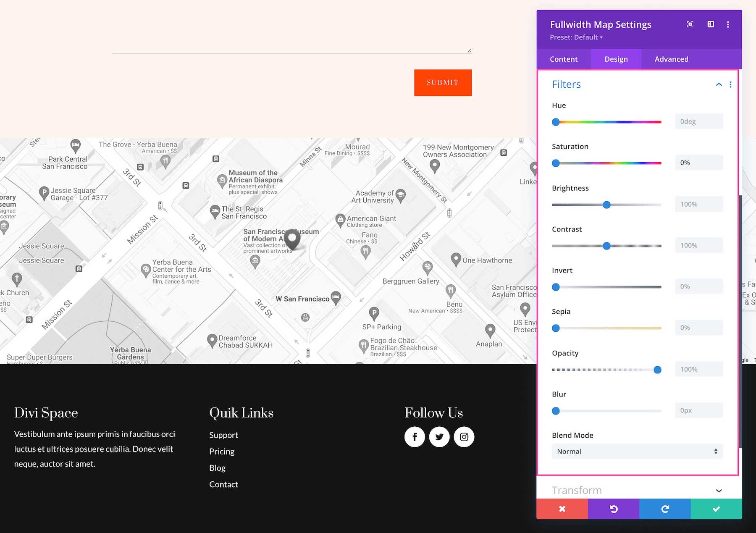Open the Filters section options menu
The height and width of the screenshot is (533, 756).
(x=731, y=84)
